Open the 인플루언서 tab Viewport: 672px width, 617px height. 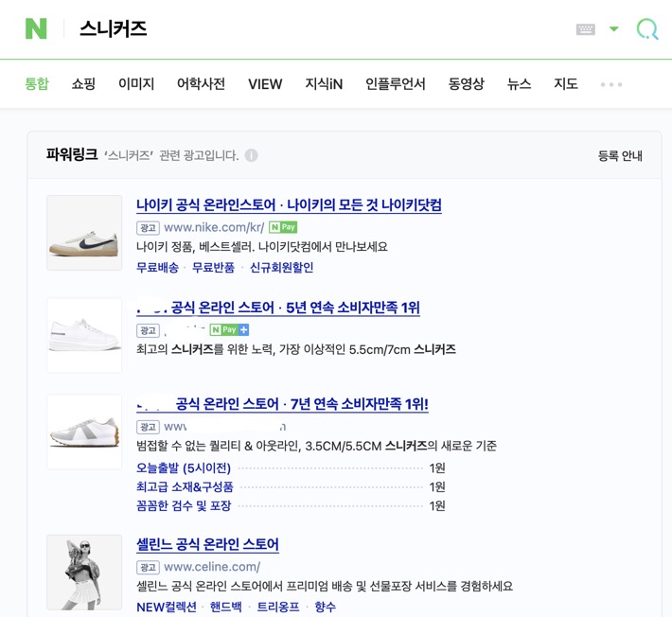click(395, 83)
